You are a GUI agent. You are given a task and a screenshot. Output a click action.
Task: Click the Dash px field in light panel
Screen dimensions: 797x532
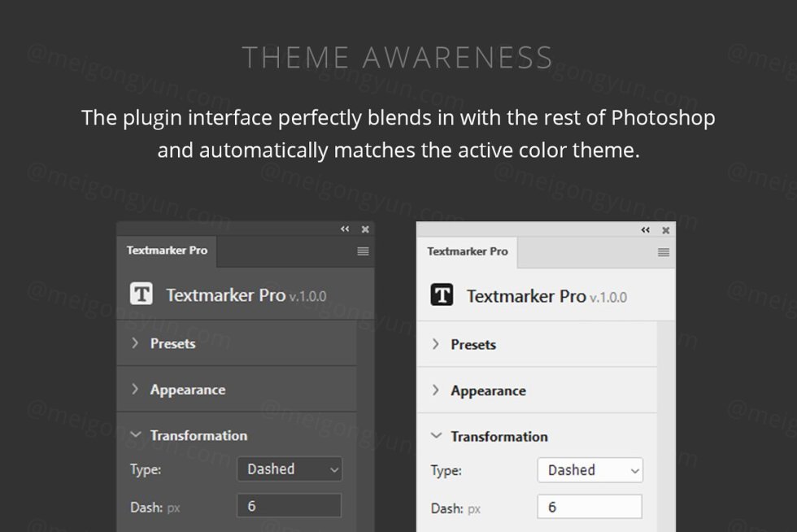click(x=590, y=507)
